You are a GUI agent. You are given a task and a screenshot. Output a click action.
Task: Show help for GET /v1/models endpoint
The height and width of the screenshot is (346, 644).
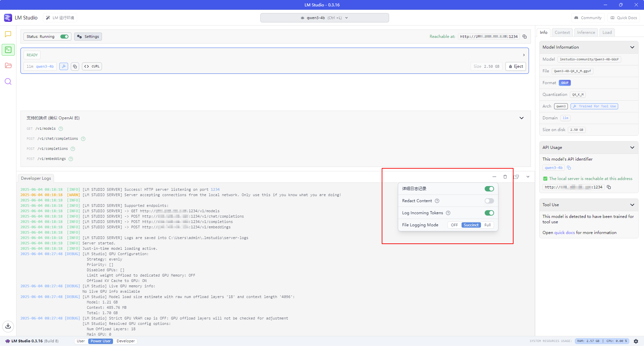[x=61, y=129]
